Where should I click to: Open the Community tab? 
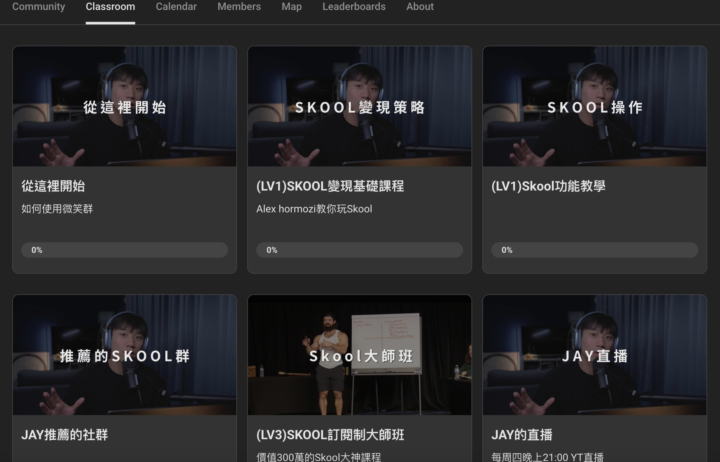click(x=39, y=7)
